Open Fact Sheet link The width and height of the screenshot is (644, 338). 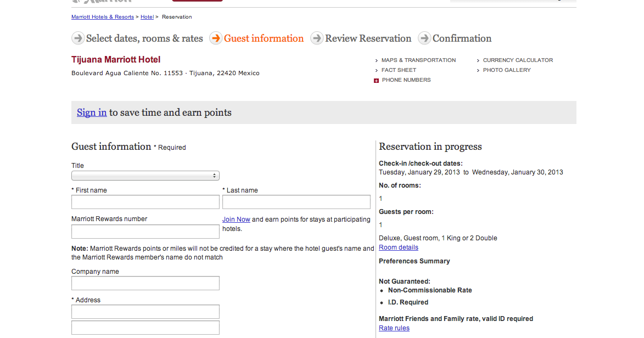point(399,70)
